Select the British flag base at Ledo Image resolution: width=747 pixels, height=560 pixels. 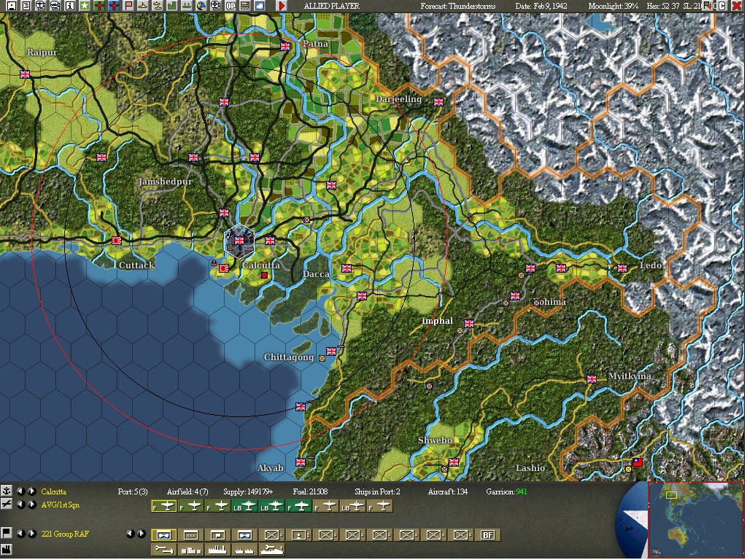tap(622, 268)
